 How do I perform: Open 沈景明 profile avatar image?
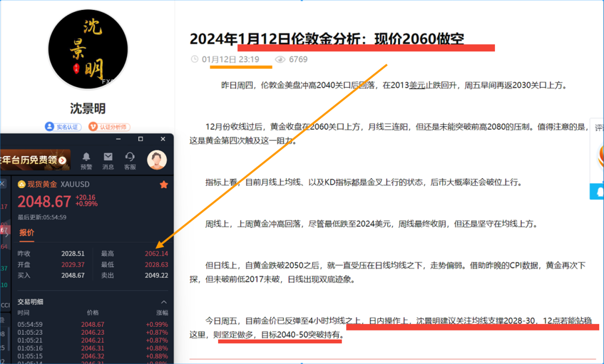click(x=88, y=49)
